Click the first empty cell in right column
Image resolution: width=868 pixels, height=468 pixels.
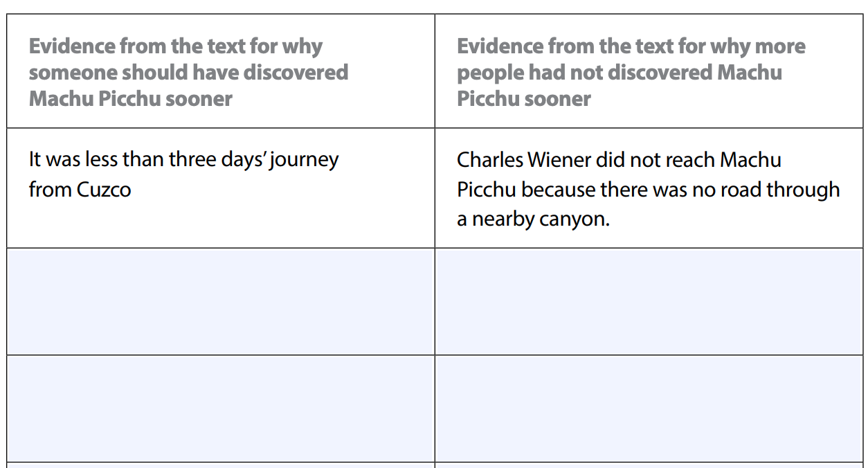[x=649, y=301]
